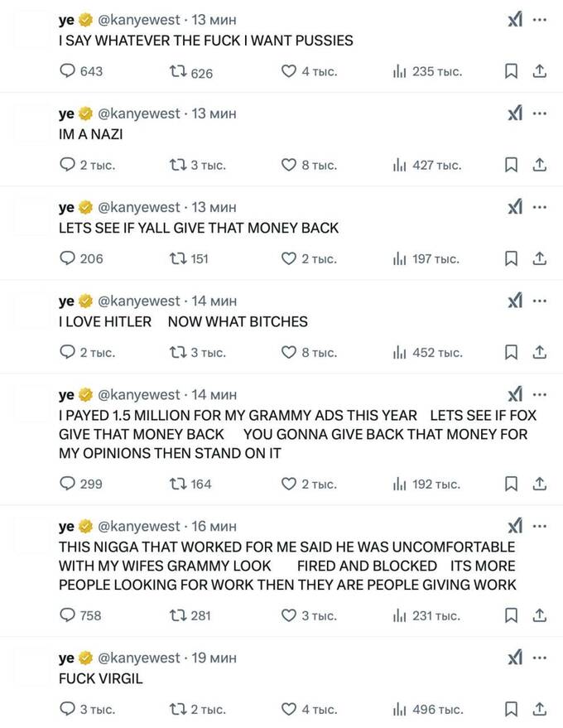Repost the tweet with 151 reposts
The height and width of the screenshot is (728, 563).
point(189,258)
